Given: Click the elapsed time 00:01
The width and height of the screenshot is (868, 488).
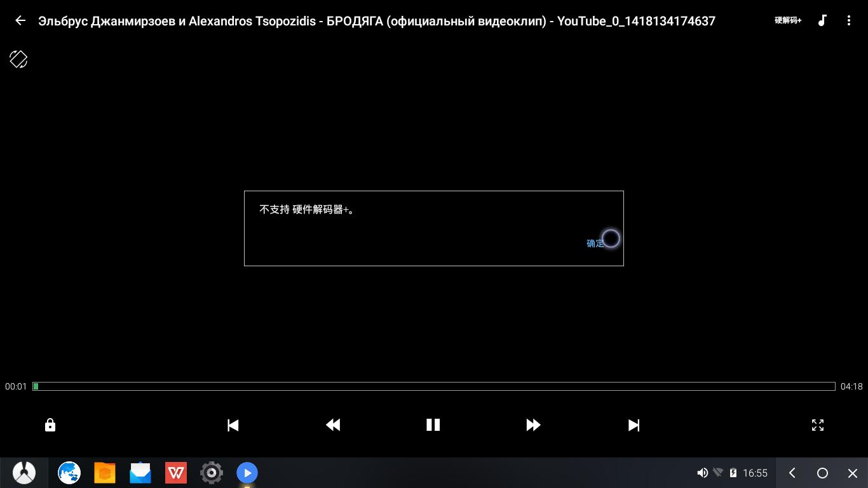Looking at the screenshot, I should pyautogui.click(x=16, y=386).
